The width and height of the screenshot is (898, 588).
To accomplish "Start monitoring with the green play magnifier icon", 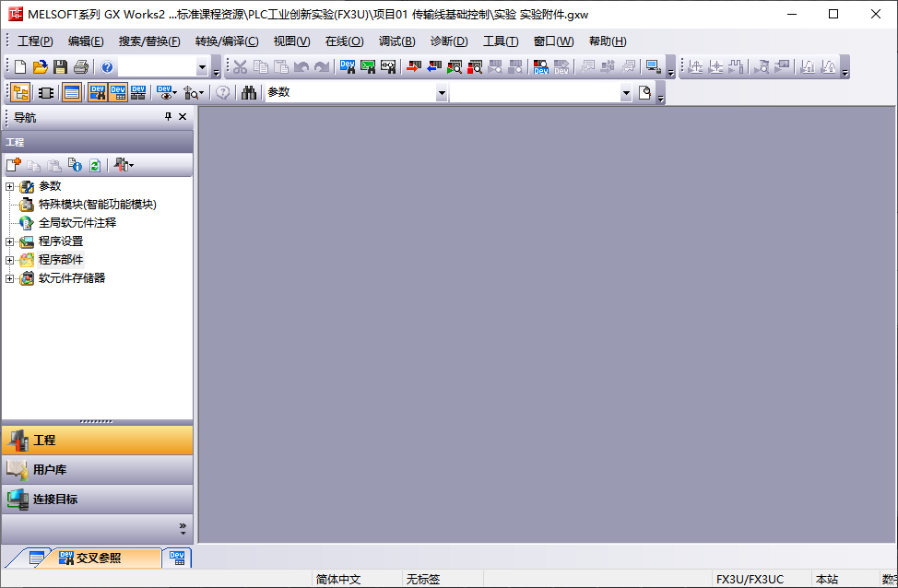I will [455, 67].
